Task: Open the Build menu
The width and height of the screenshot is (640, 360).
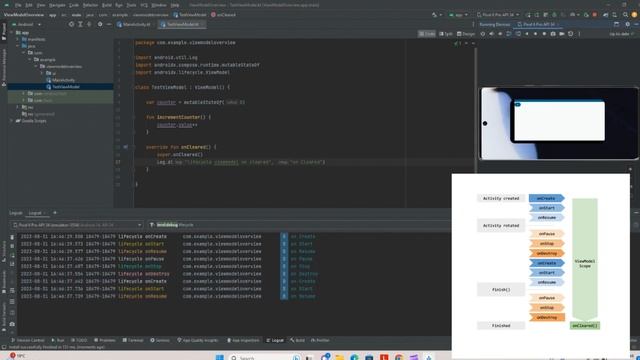Action: 107,5
